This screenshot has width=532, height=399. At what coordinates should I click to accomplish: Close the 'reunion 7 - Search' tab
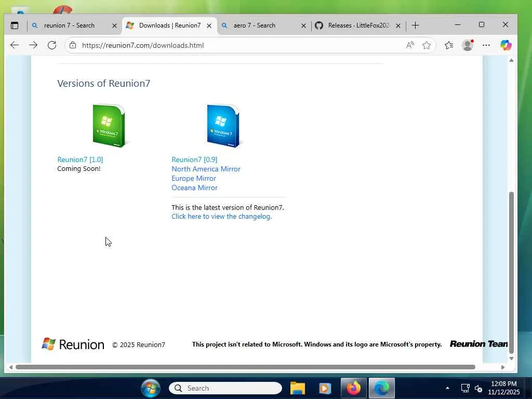114,26
